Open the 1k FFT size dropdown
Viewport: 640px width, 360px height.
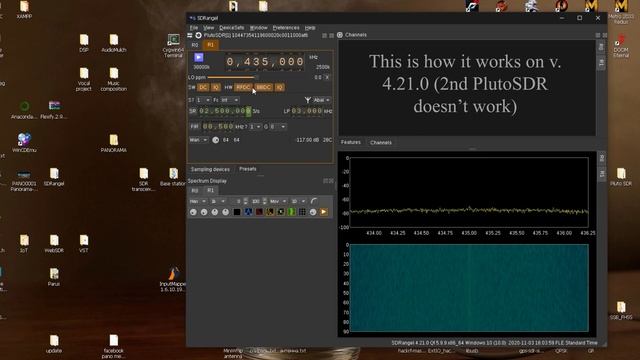point(218,201)
